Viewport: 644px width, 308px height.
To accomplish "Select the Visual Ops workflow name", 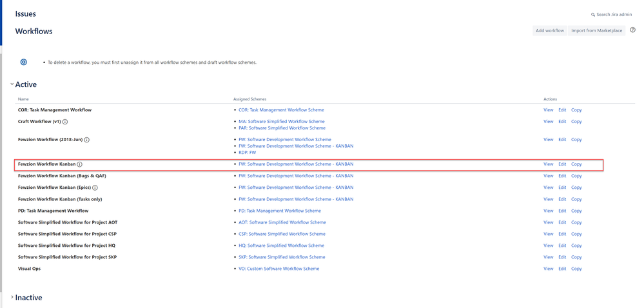I will click(29, 269).
